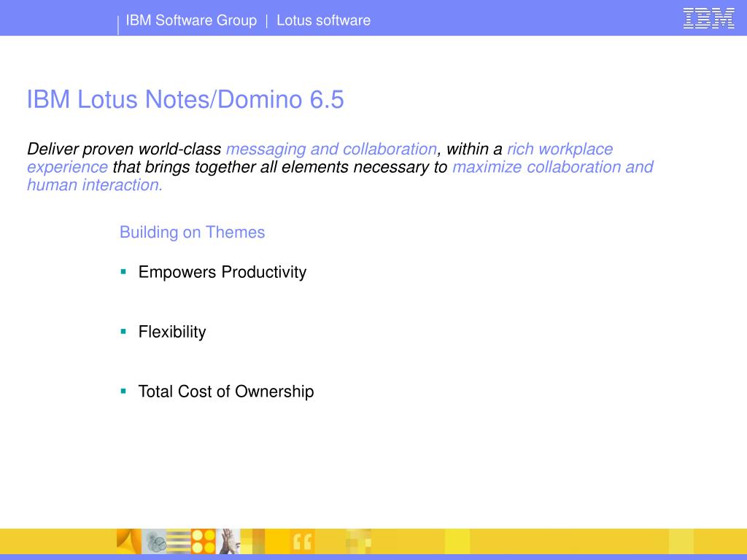Click the teal bullet square beside 'Flexibility'
747x560 pixels.
tap(123, 332)
